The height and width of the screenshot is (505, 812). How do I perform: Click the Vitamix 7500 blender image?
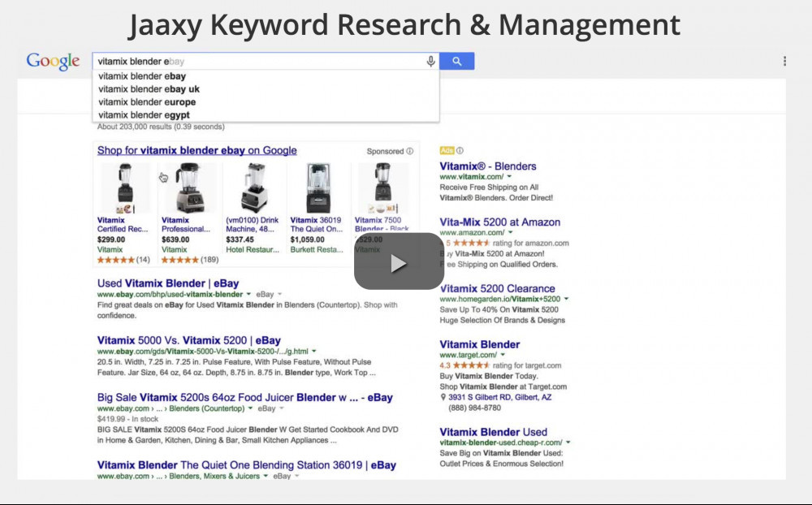click(382, 188)
